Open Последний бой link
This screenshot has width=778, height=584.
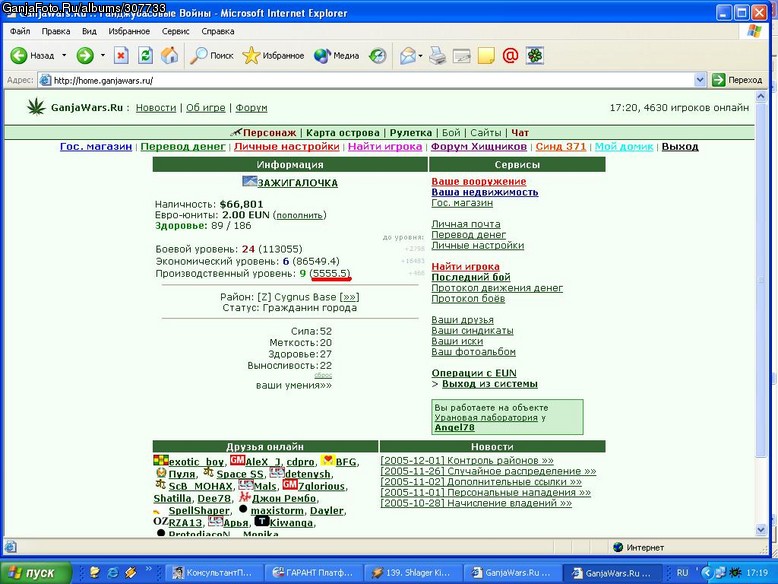click(x=471, y=277)
